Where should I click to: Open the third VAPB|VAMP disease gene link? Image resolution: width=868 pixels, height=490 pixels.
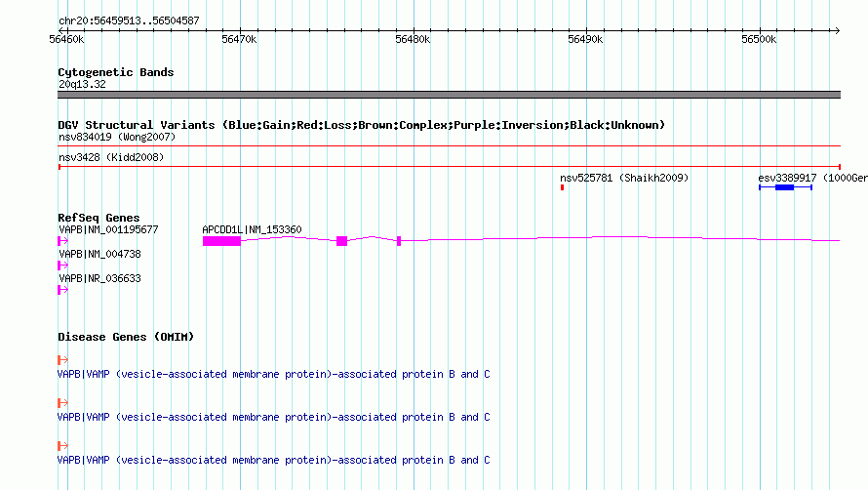click(x=273, y=460)
